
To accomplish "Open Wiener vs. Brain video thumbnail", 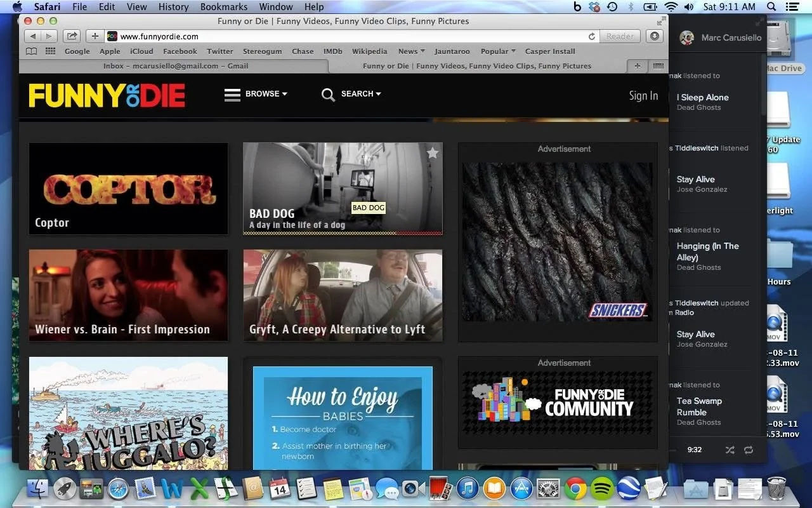I will tap(128, 295).
